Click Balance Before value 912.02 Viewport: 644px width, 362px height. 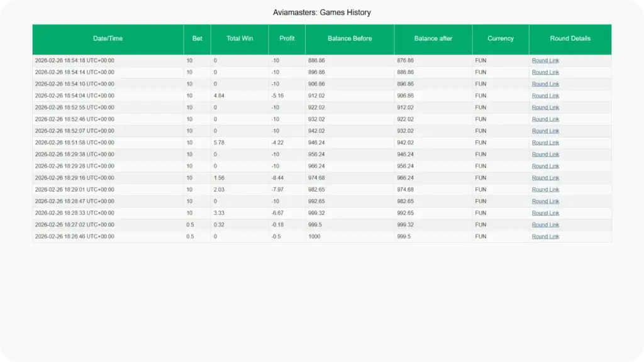(316, 96)
